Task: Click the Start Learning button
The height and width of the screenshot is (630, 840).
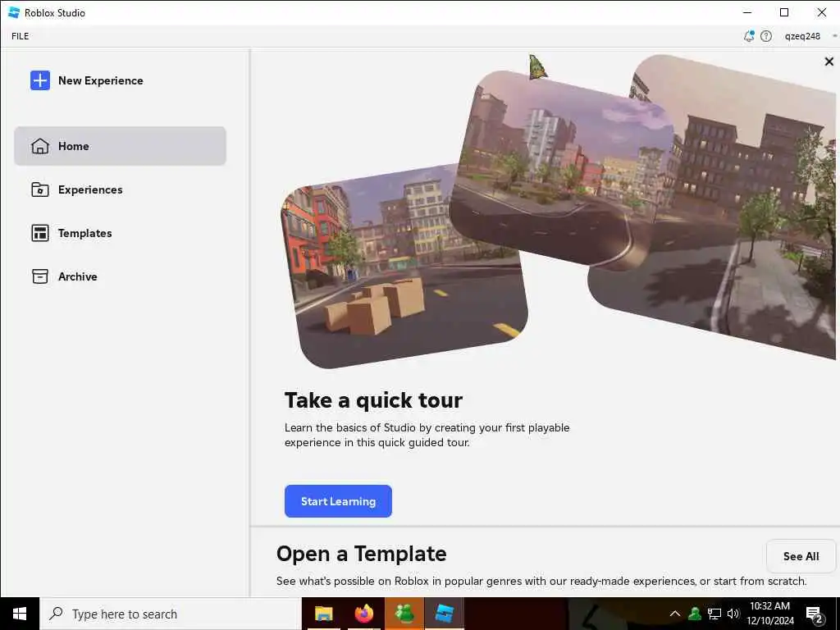Action: (338, 501)
